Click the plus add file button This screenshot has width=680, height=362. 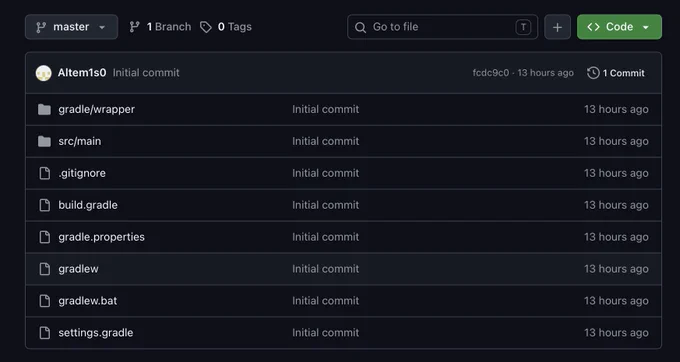click(557, 27)
